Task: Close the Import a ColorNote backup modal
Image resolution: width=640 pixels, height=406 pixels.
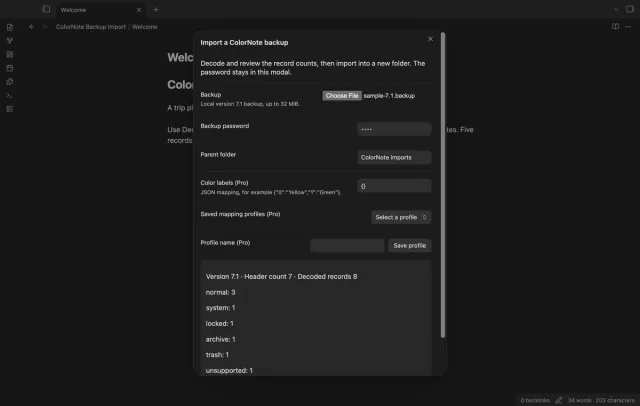Action: click(x=430, y=39)
